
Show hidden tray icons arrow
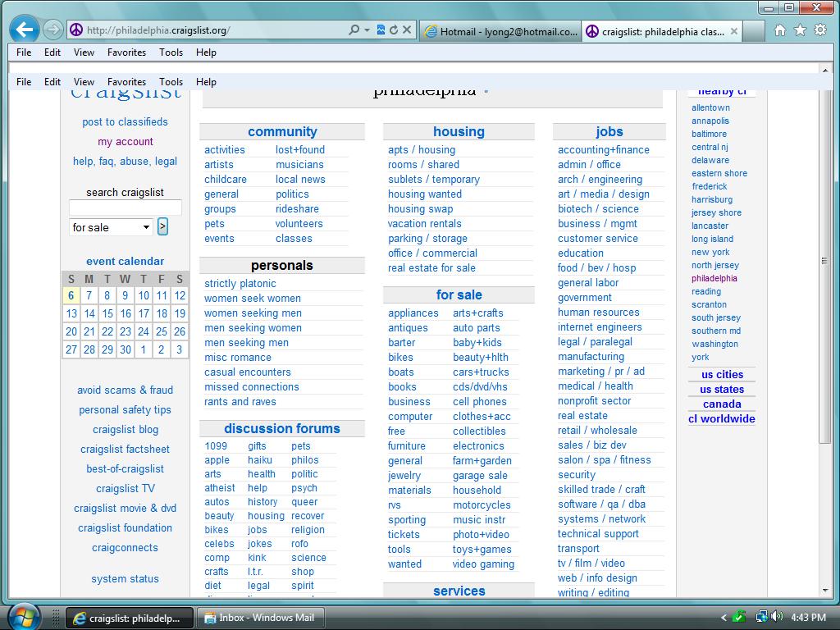[724, 618]
